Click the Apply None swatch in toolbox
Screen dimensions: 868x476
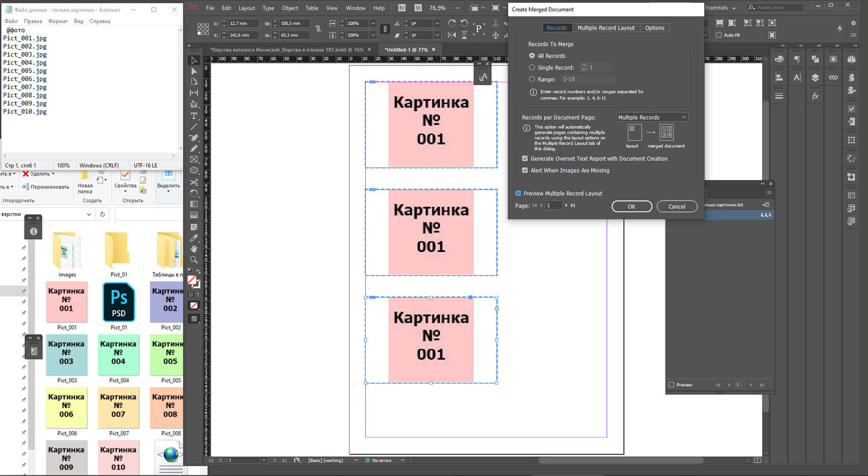(194, 306)
